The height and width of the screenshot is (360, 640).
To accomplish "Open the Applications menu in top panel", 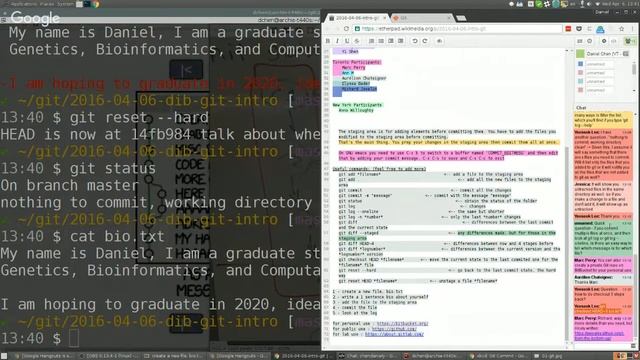I will 24,4.
